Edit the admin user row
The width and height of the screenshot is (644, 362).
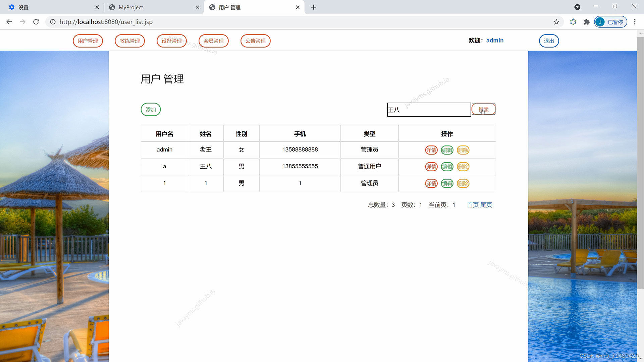(447, 150)
